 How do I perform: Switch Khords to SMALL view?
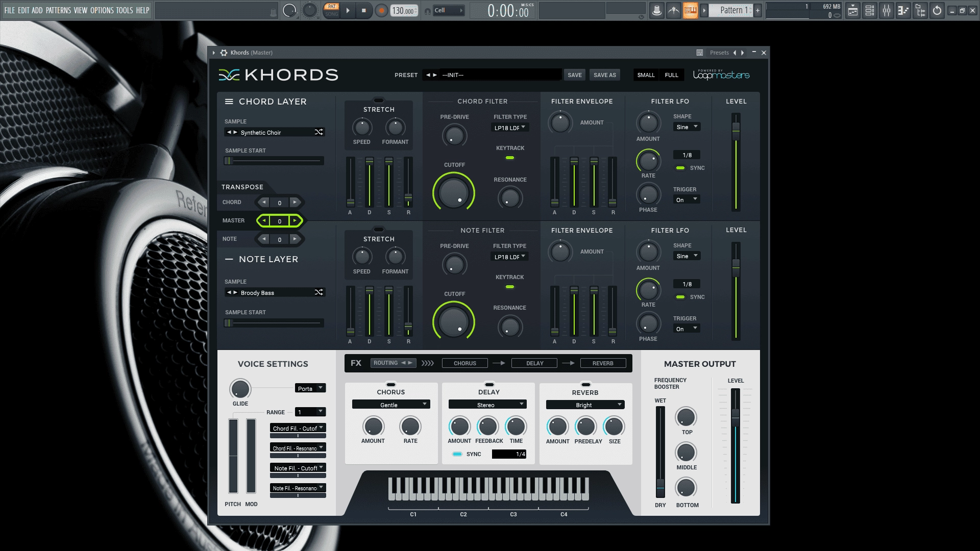tap(646, 75)
